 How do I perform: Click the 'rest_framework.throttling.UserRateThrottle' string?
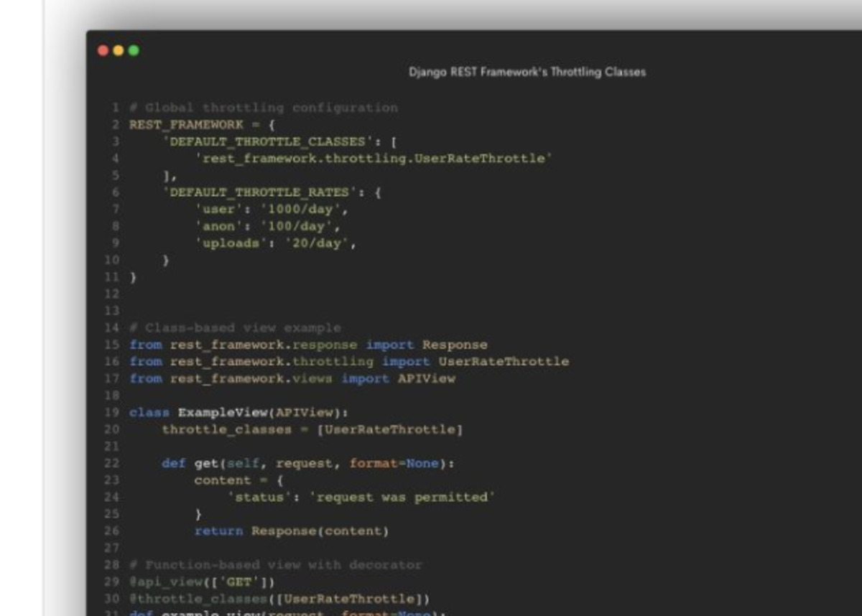pos(373,159)
